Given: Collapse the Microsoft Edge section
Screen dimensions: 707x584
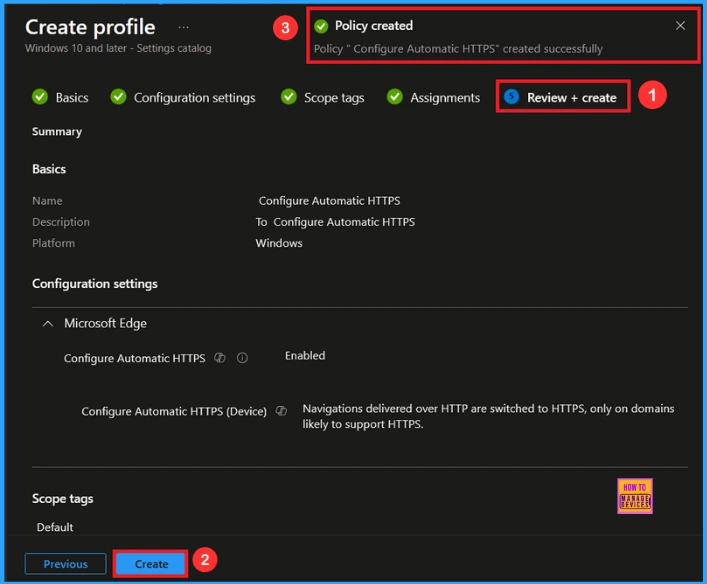Looking at the screenshot, I should coord(47,324).
